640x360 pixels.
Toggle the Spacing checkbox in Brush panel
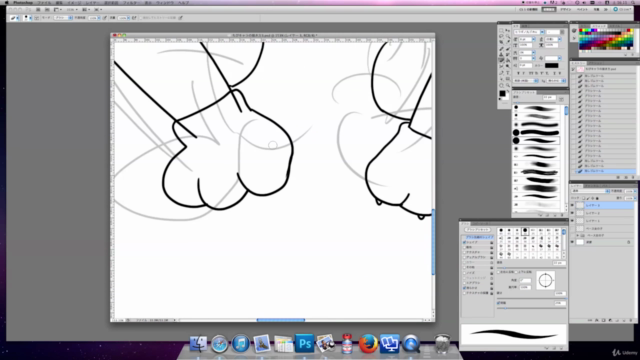pyautogui.click(x=499, y=303)
